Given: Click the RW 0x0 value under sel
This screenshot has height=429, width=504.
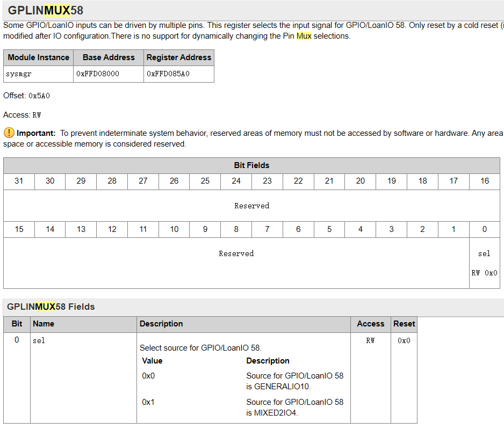Looking at the screenshot, I should click(x=485, y=273).
